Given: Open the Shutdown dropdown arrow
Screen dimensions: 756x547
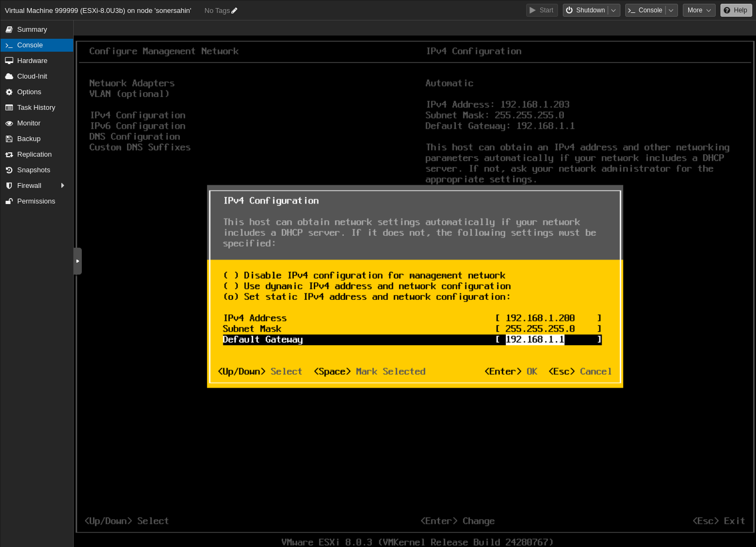Looking at the screenshot, I should (613, 10).
